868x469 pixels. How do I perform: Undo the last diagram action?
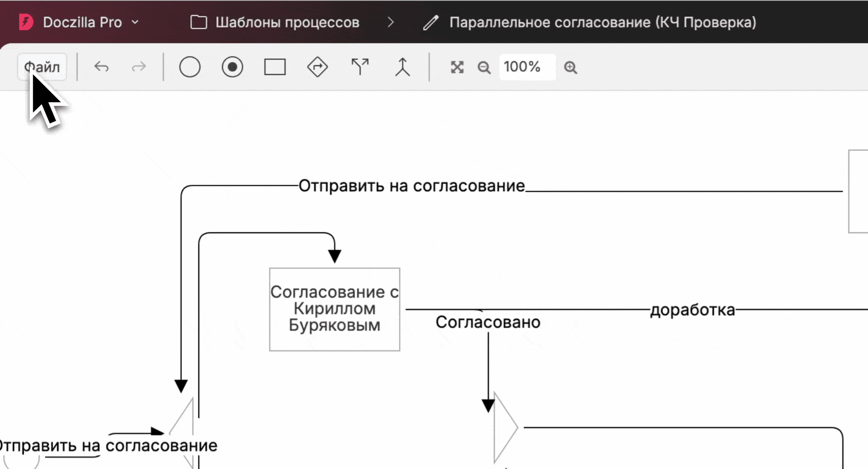tap(101, 67)
